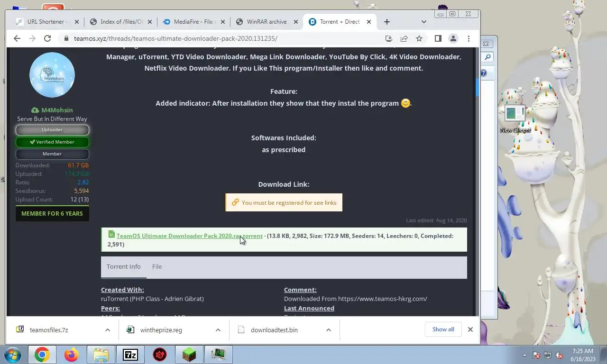Click the red gear app taskbar icon

pos(160,355)
